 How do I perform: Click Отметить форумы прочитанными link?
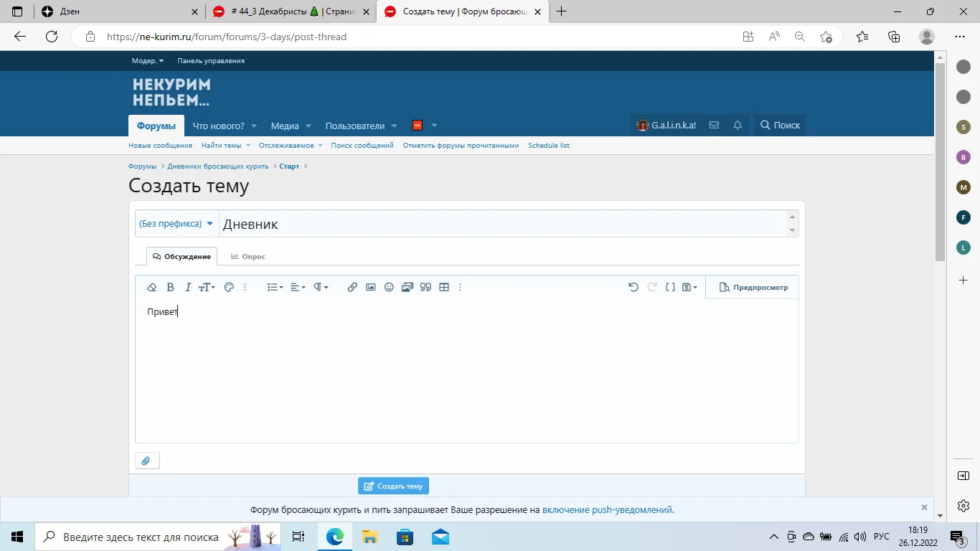tap(461, 145)
